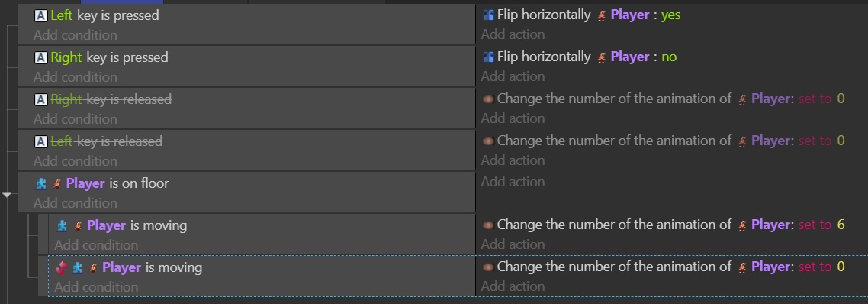Add action for Player is on floor
The height and width of the screenshot is (304, 868).
(x=513, y=182)
